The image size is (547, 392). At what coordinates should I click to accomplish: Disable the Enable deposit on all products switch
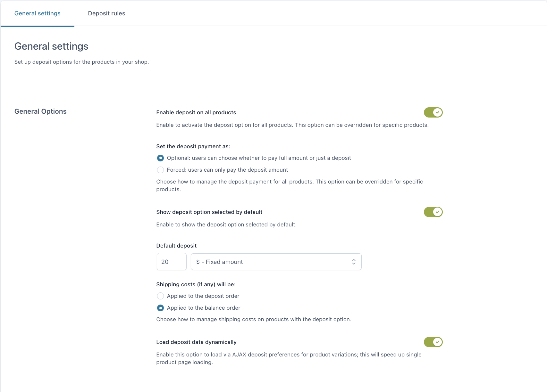pyautogui.click(x=433, y=112)
